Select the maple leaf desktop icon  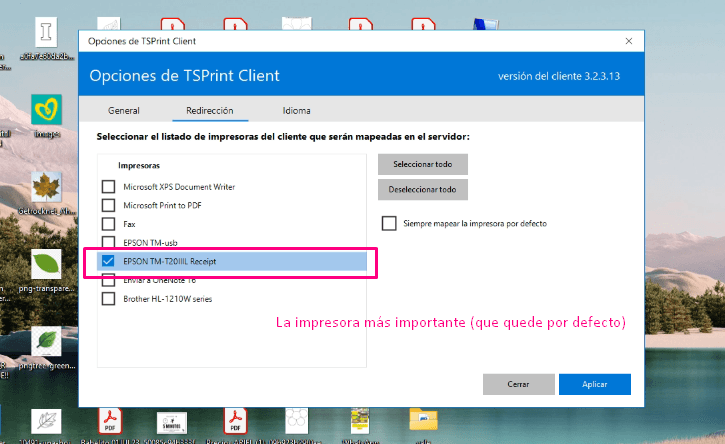click(46, 188)
